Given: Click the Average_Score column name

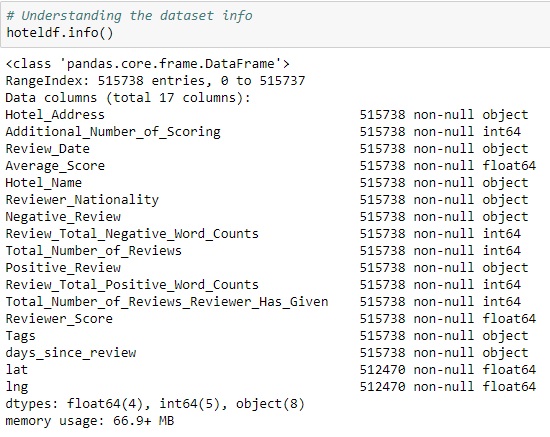Looking at the screenshot, I should (x=55, y=166).
